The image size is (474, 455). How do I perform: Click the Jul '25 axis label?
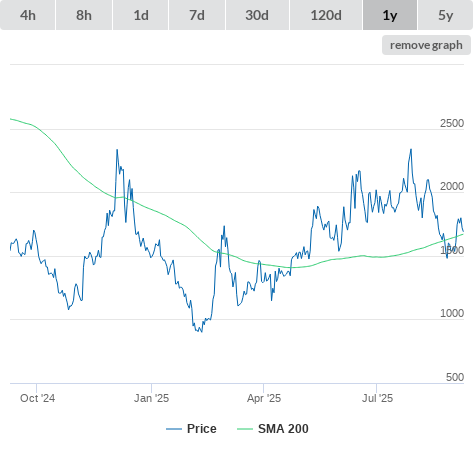[377, 398]
